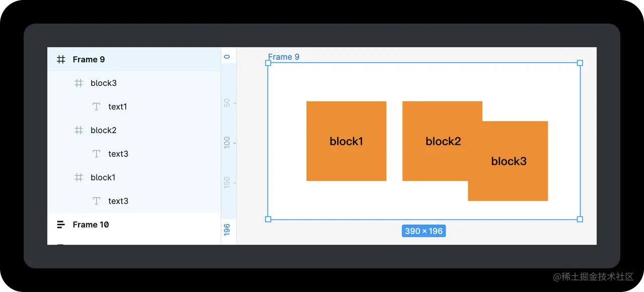Image resolution: width=644 pixels, height=292 pixels.
Task: Click the block1 text label on canvas
Action: 346,141
